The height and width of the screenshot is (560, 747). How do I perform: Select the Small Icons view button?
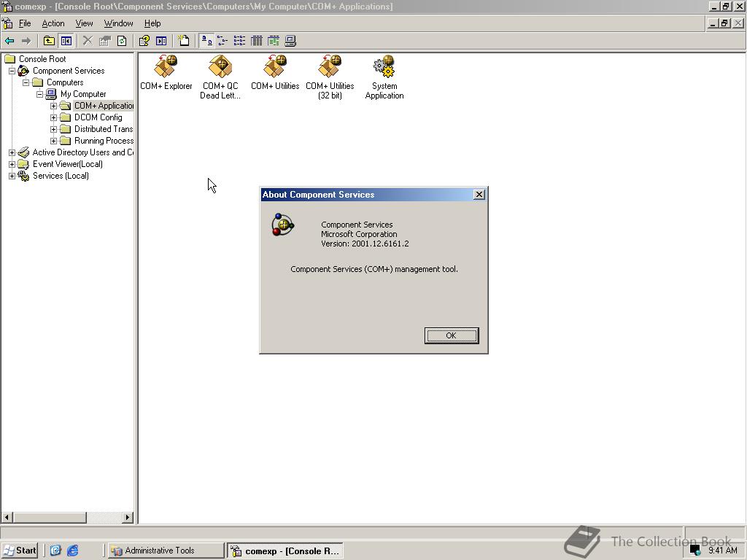coord(222,41)
